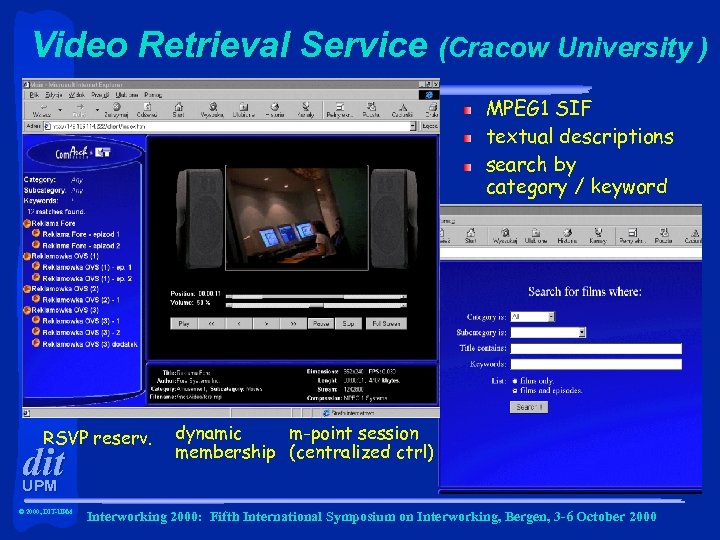Open the Ulubione menu in the menu bar
Screen dimensions: 720x540
pos(127,95)
